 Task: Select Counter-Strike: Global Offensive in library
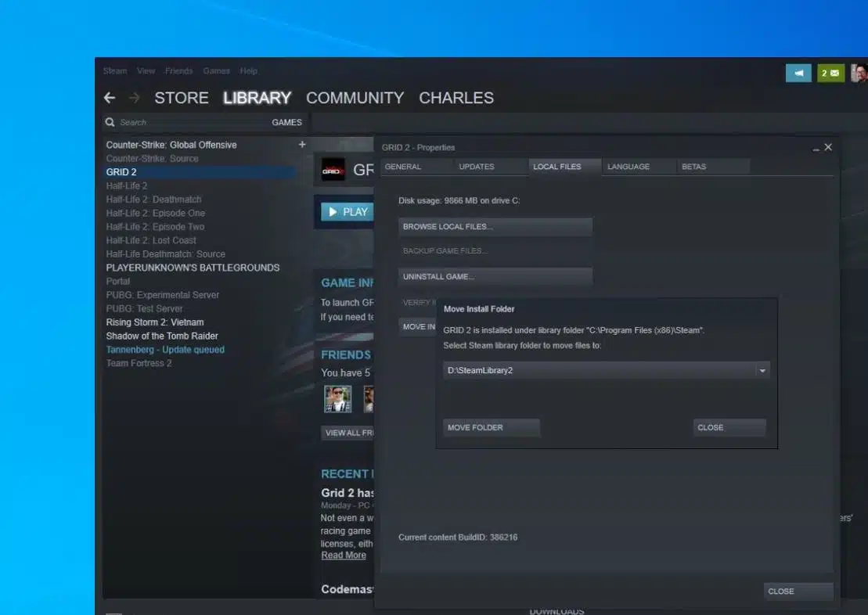171,145
